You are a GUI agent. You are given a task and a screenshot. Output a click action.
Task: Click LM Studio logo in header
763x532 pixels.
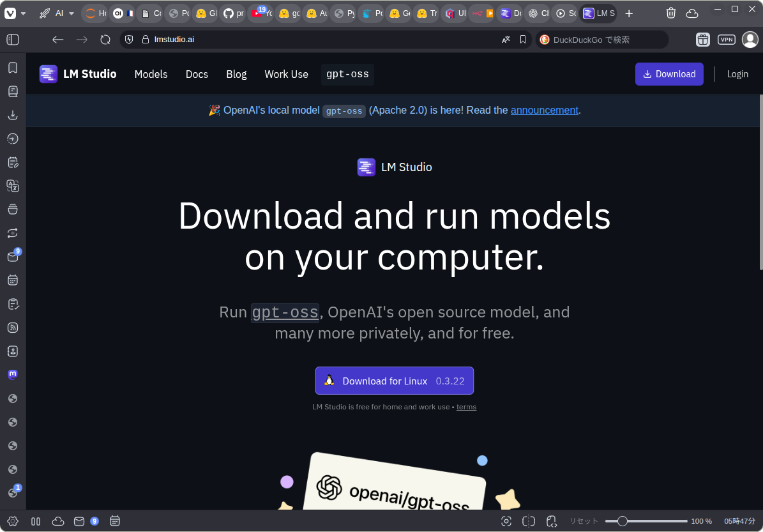[78, 74]
